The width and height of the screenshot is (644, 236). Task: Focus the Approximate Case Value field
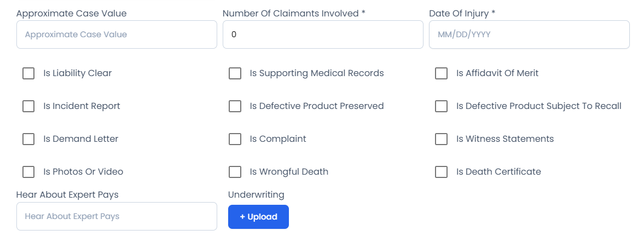(x=117, y=34)
